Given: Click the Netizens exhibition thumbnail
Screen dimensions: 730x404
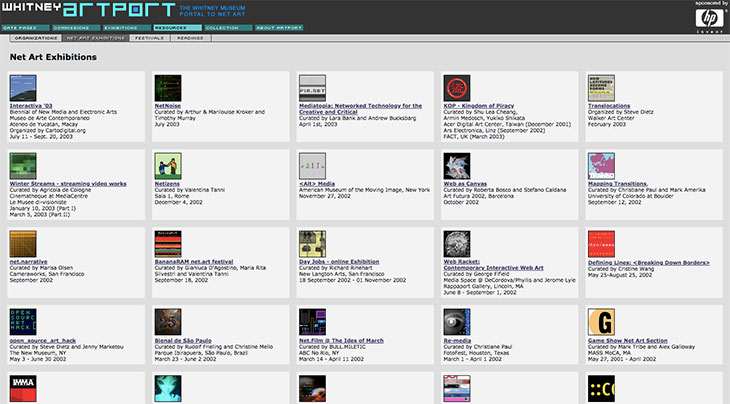Looking at the screenshot, I should tap(168, 166).
